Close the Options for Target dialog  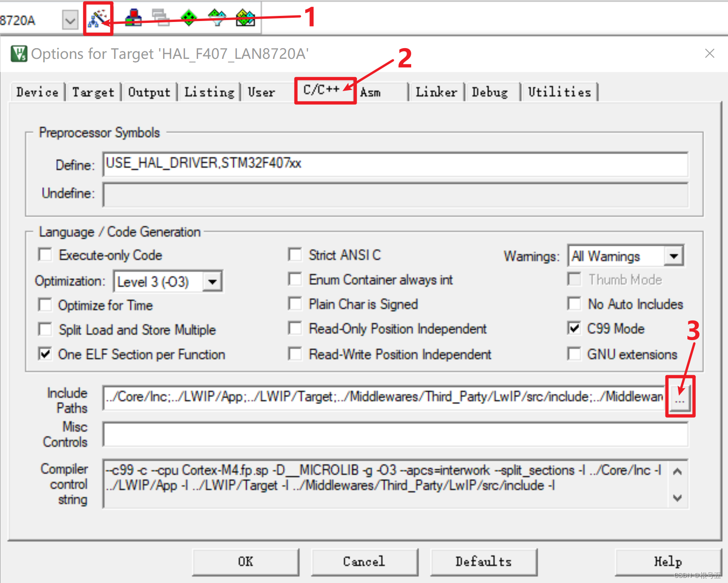(710, 53)
